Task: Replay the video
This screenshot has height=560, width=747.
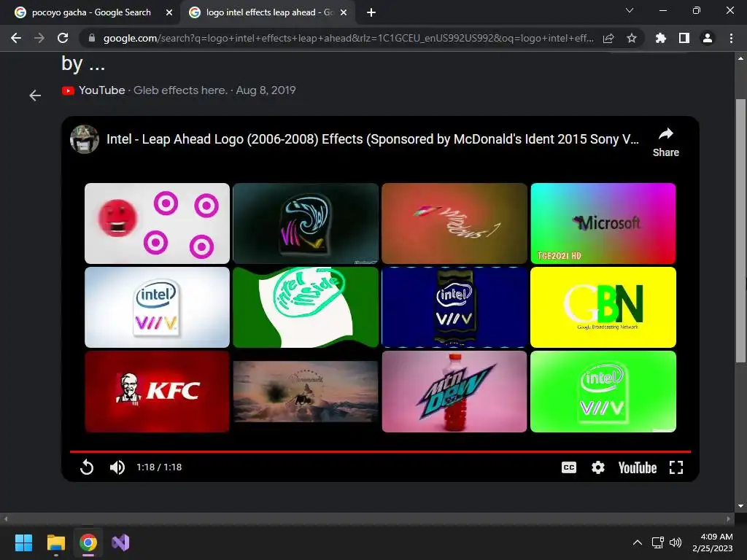Action: (87, 467)
